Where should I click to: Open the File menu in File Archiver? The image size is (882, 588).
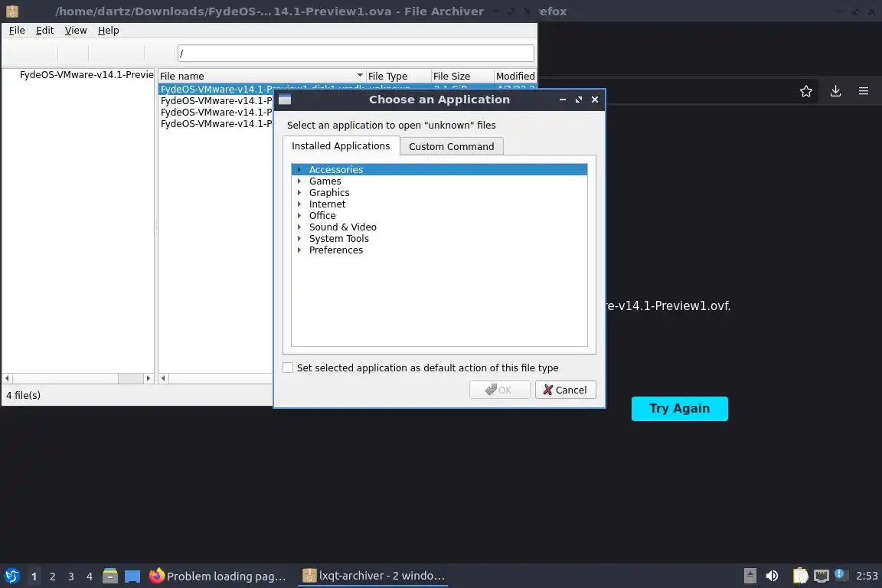[x=17, y=31]
